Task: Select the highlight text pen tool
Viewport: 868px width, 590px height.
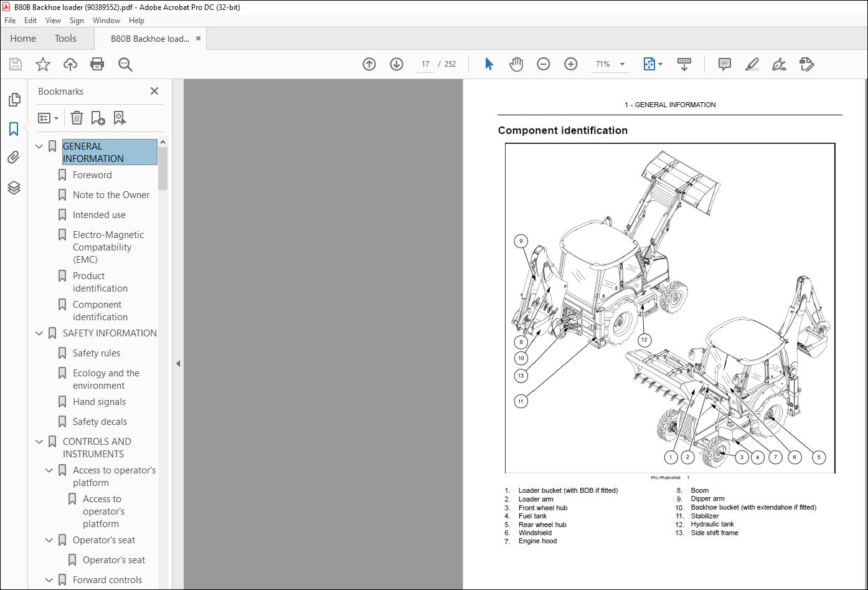Action: tap(752, 64)
